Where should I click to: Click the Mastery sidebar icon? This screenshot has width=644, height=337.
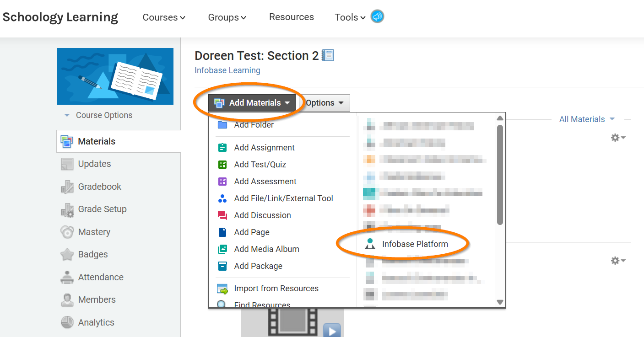click(x=67, y=232)
